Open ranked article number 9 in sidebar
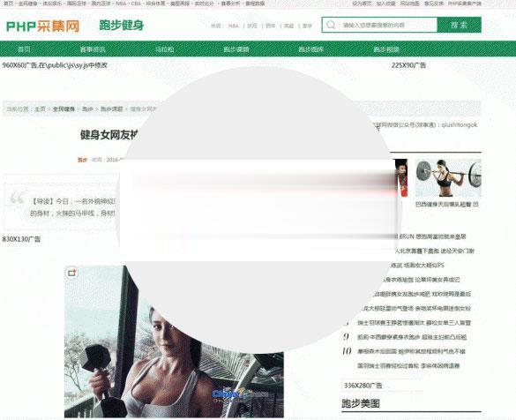The height and width of the screenshot is (420, 516). [412, 337]
